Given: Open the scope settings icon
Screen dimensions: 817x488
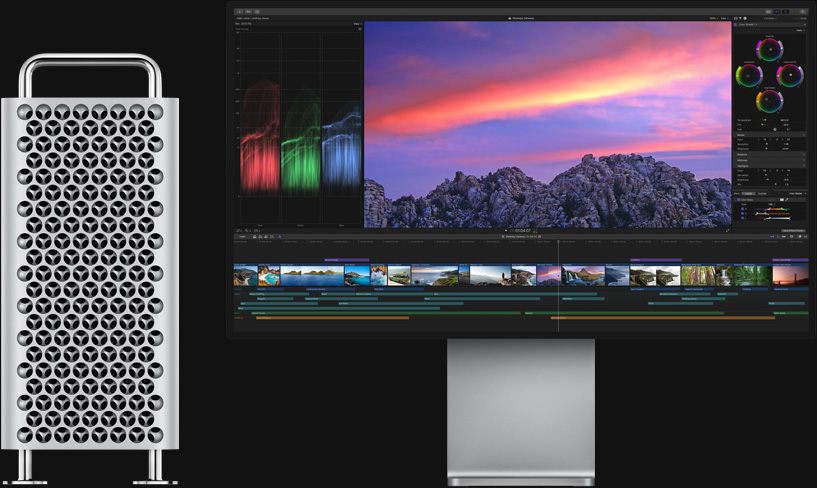Looking at the screenshot, I should [x=360, y=29].
